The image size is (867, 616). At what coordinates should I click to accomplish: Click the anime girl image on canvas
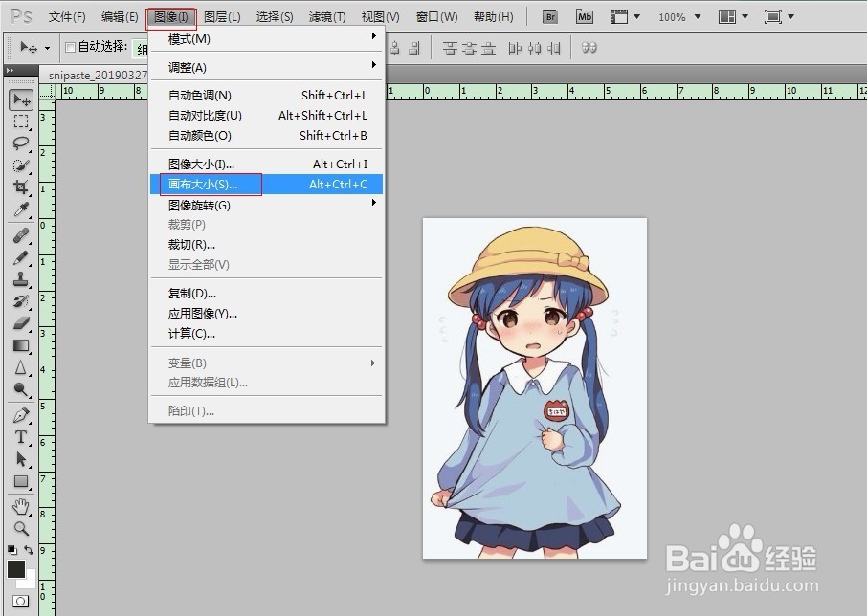(x=535, y=387)
